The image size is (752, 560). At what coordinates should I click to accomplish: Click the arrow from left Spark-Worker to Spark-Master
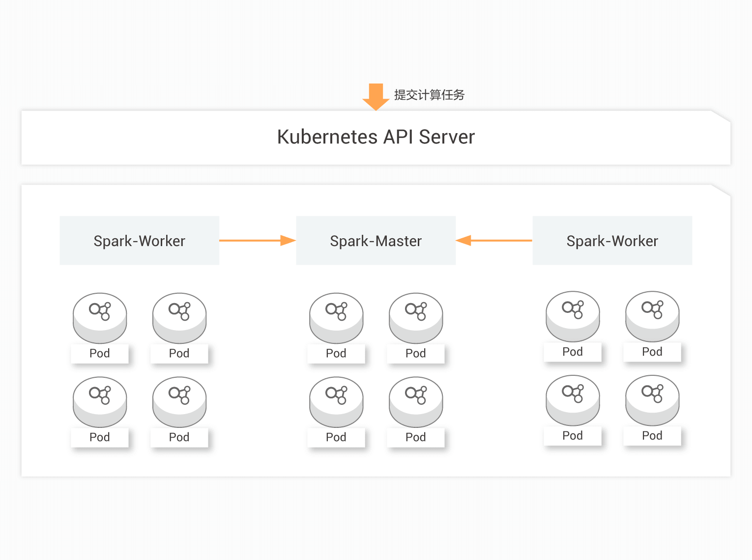point(257,241)
